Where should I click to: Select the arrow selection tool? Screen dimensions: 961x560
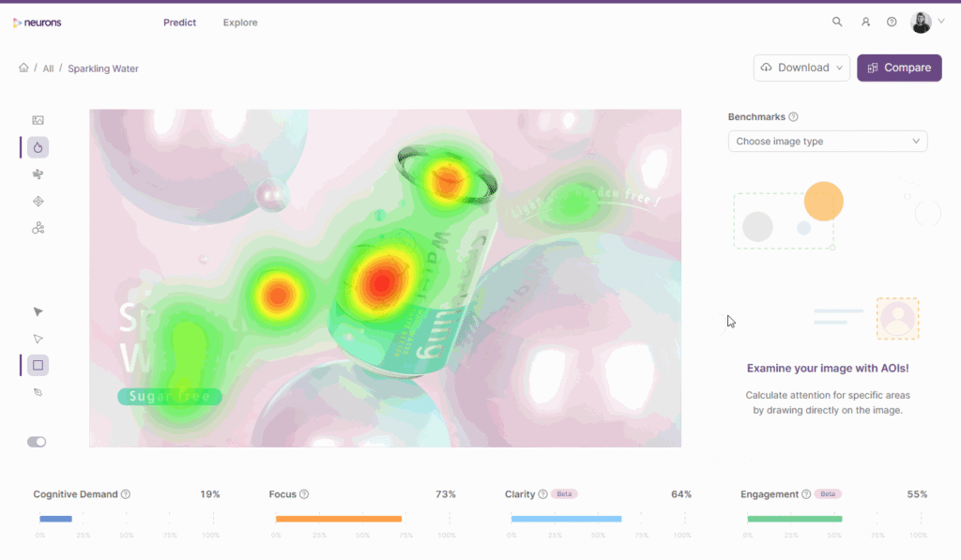[x=37, y=310]
